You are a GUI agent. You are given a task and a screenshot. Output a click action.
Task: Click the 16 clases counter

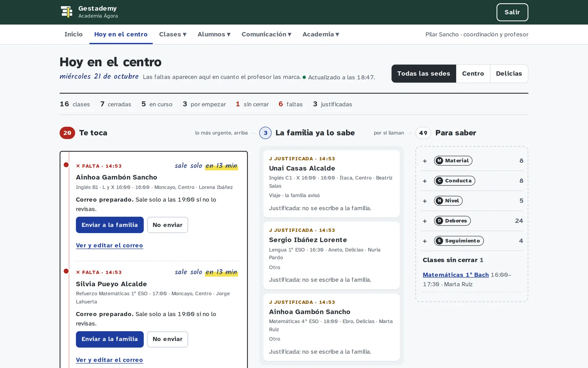click(75, 104)
